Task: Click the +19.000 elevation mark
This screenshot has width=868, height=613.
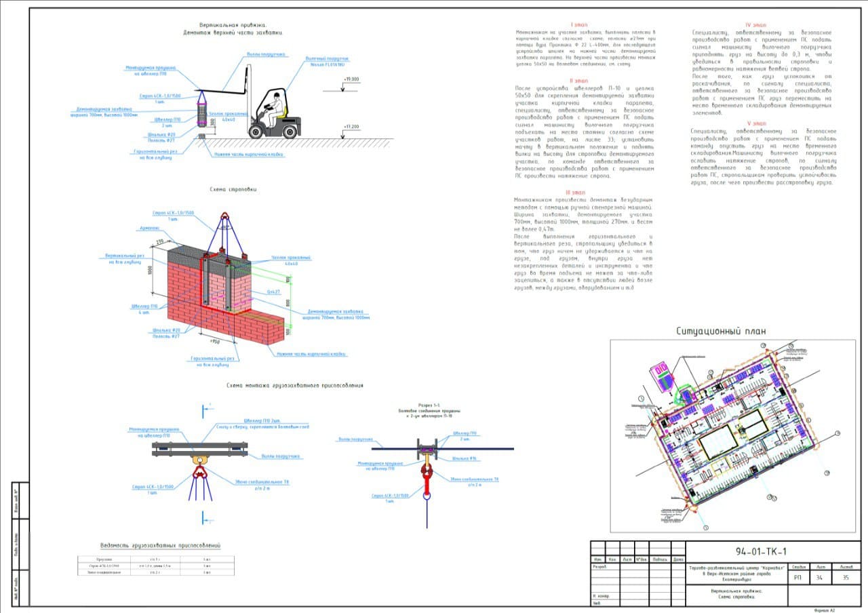Action: click(351, 79)
